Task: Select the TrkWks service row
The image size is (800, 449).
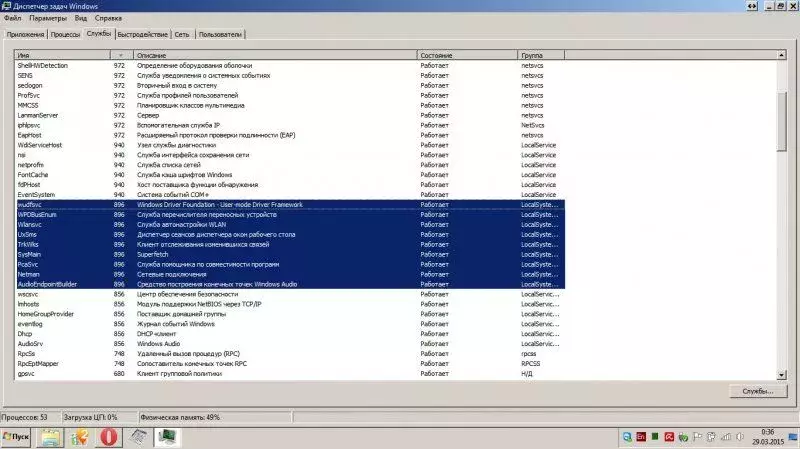Action: tap(290, 244)
